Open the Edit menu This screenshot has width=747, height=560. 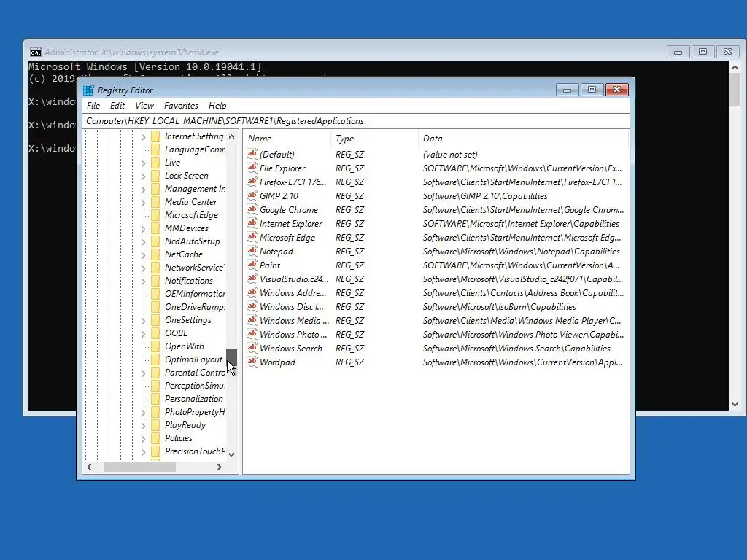coord(117,106)
